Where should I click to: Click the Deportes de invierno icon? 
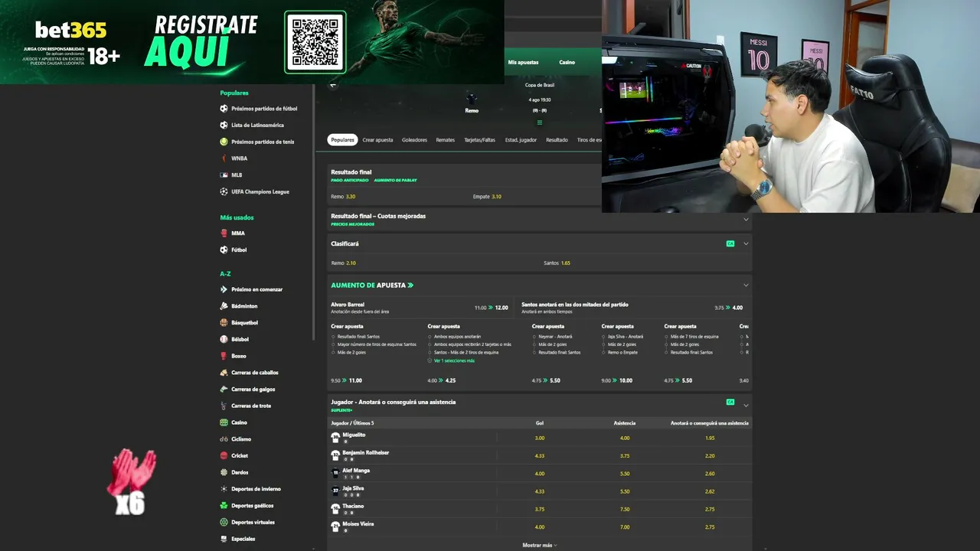(x=224, y=489)
